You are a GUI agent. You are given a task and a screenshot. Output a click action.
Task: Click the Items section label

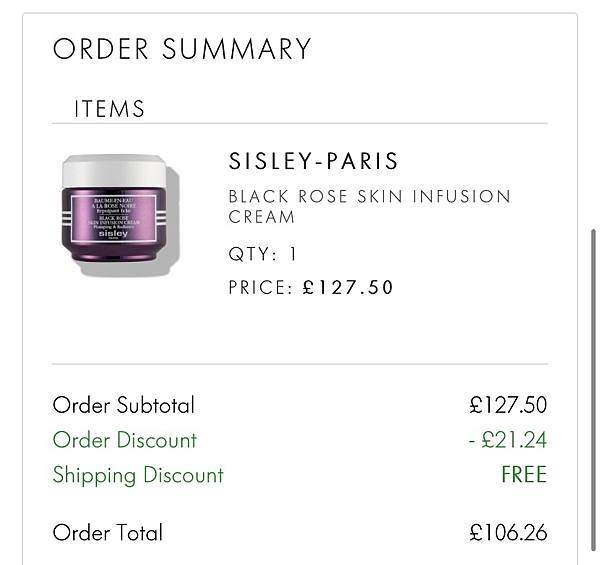click(109, 109)
